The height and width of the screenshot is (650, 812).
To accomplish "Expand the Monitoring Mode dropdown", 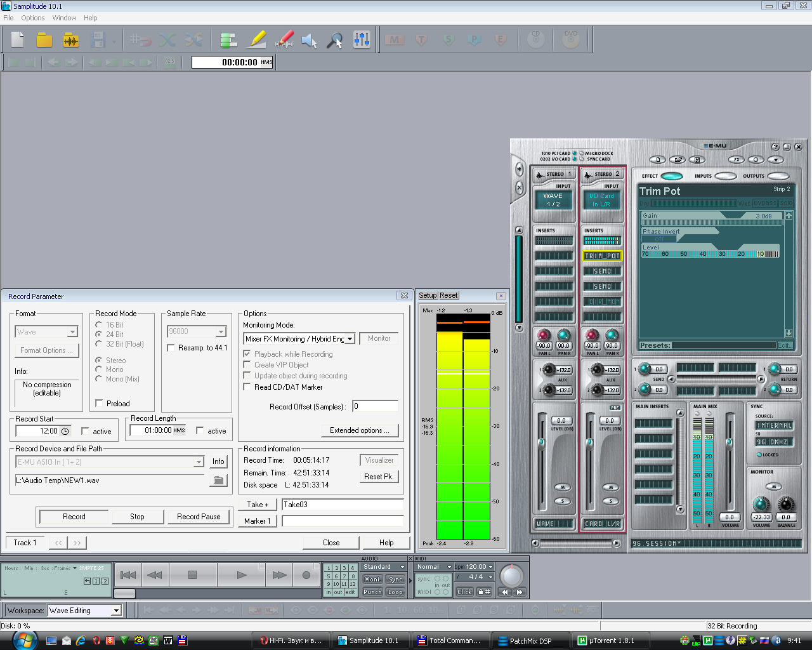I will 350,339.
